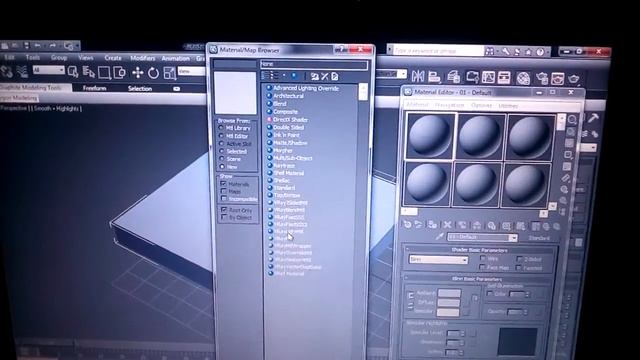Screen dimensions: 640x360
Task: Click the Window/Crossing selection icon
Action: tap(119, 73)
